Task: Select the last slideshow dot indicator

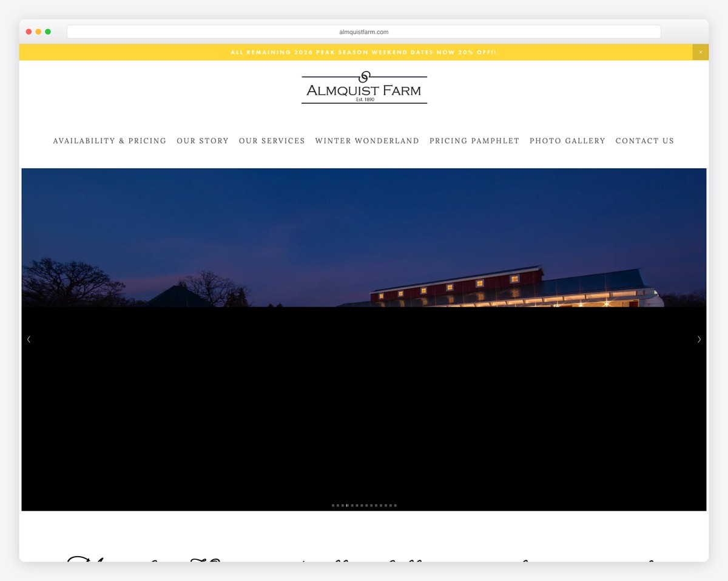Action: click(396, 505)
